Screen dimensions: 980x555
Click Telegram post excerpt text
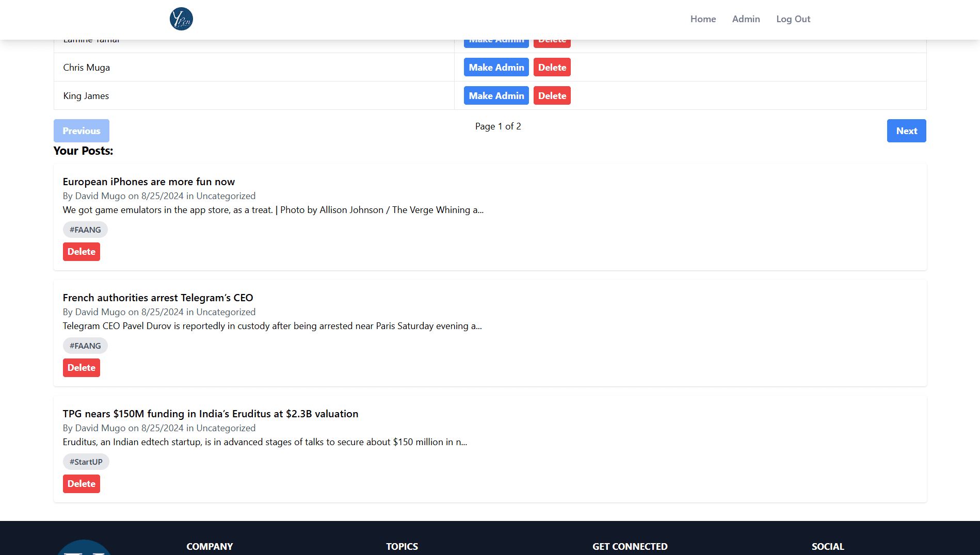click(272, 326)
